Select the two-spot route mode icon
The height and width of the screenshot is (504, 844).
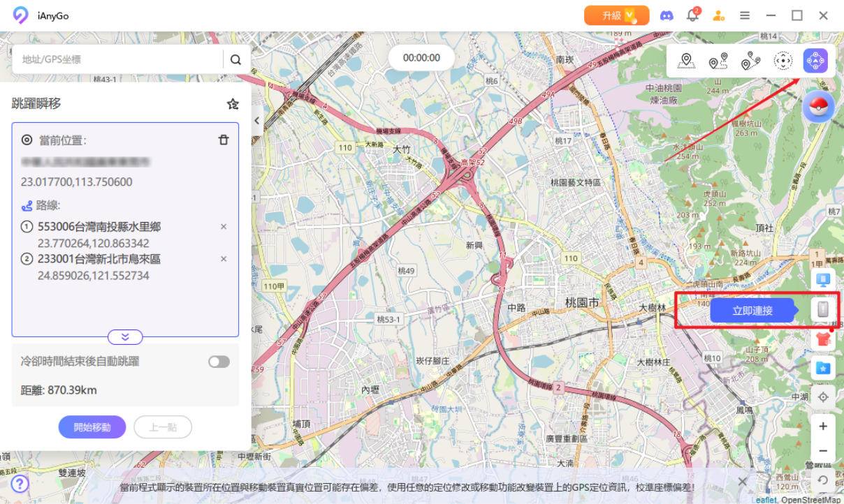[x=718, y=61]
